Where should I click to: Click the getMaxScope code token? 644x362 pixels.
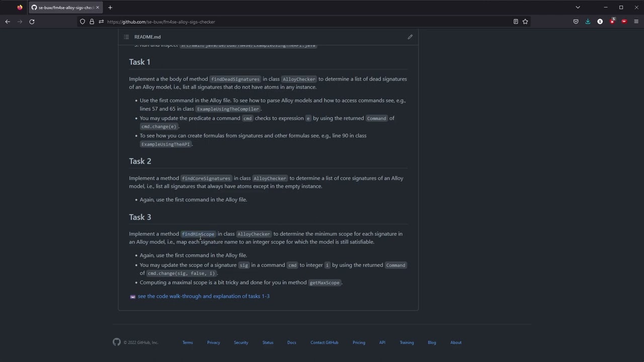point(325,283)
